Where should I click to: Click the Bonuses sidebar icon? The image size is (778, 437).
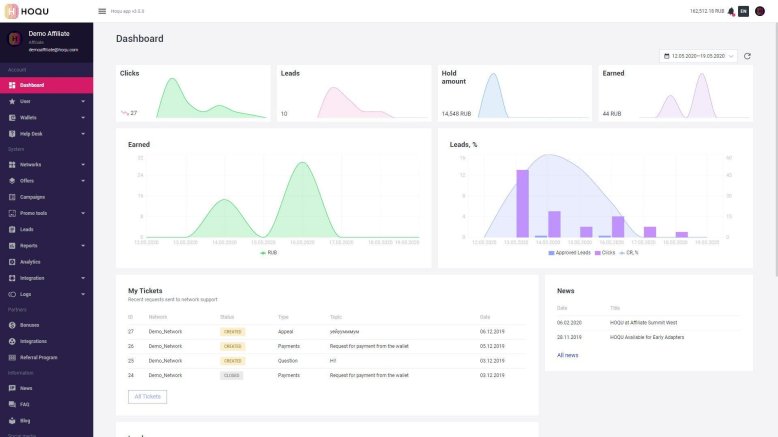12,325
